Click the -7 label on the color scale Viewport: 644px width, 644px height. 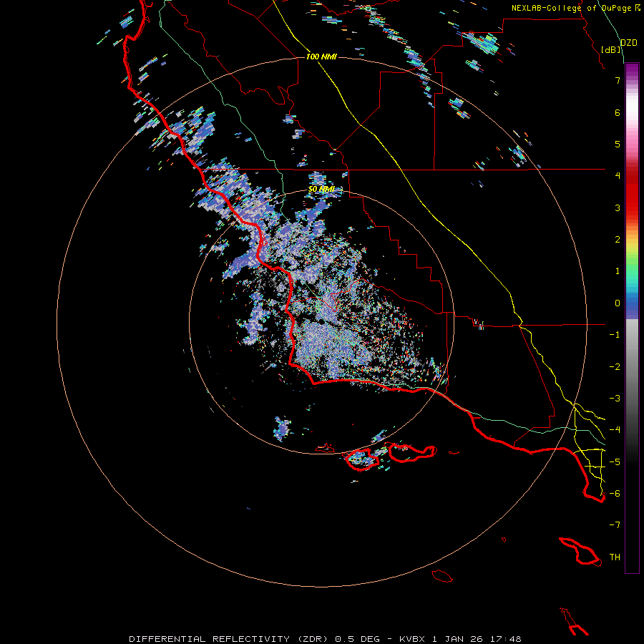[x=615, y=525]
